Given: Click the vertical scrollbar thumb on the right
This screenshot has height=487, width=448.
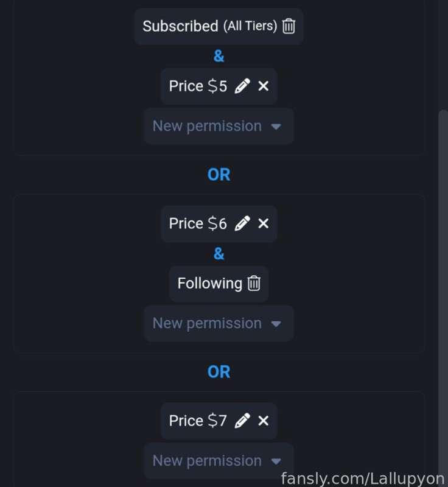Looking at the screenshot, I should [x=443, y=292].
